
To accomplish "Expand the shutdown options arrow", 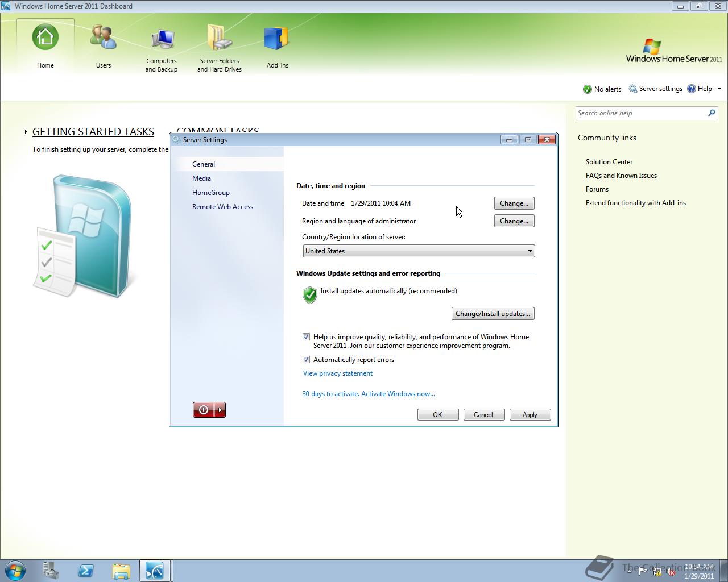I will [220, 410].
